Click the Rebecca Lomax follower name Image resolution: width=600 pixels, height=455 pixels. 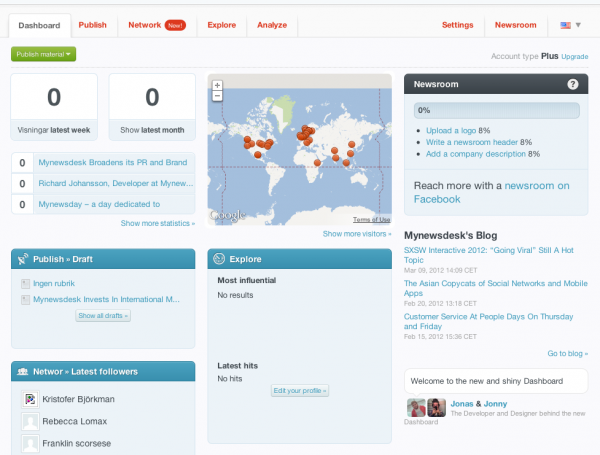tap(75, 422)
